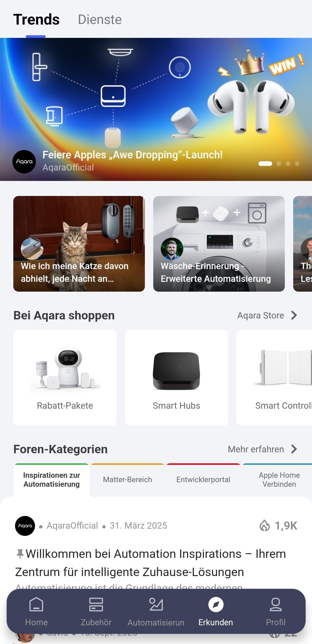The image size is (312, 644).
Task: Tap the Erkunden compass icon
Action: point(216,604)
